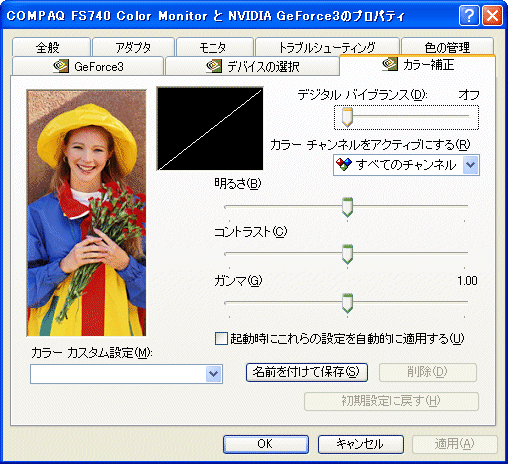
Task: Click the コントラスト contrast slider thumb
Action: [347, 254]
